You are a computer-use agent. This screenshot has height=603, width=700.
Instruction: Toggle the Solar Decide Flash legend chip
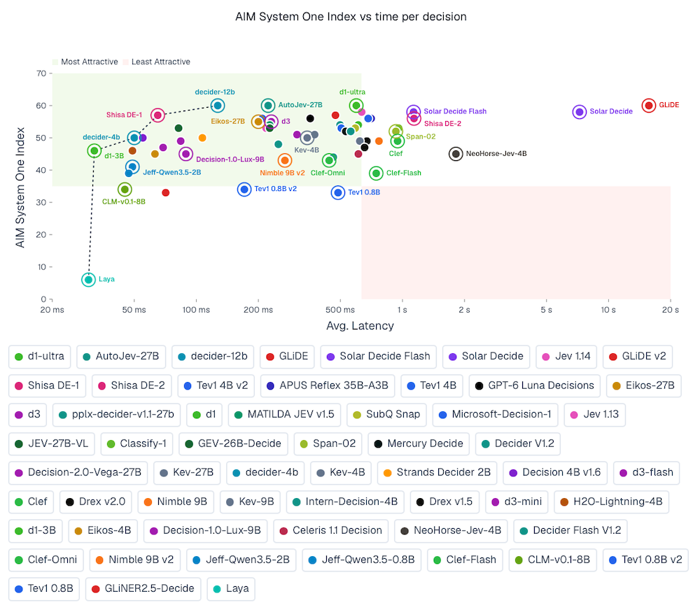click(x=378, y=356)
